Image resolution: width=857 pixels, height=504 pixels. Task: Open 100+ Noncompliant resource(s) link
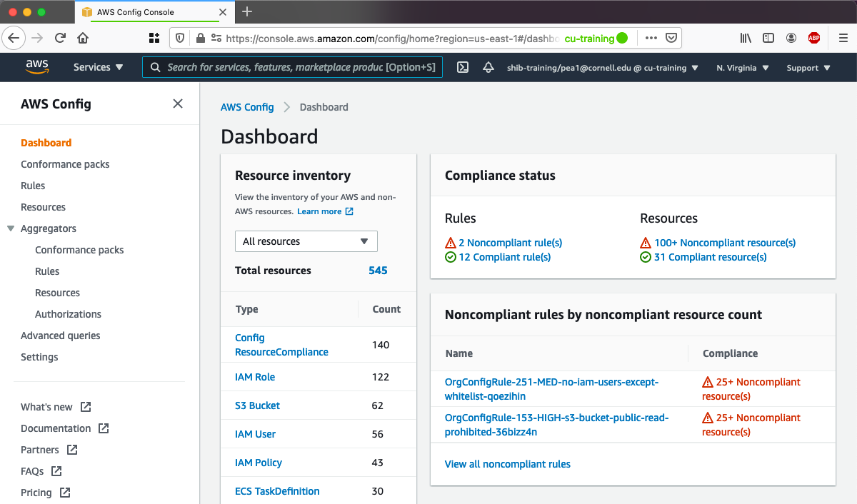725,243
